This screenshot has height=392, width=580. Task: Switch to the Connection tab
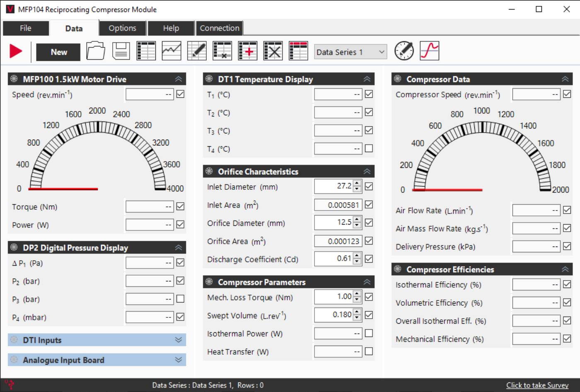(x=219, y=28)
